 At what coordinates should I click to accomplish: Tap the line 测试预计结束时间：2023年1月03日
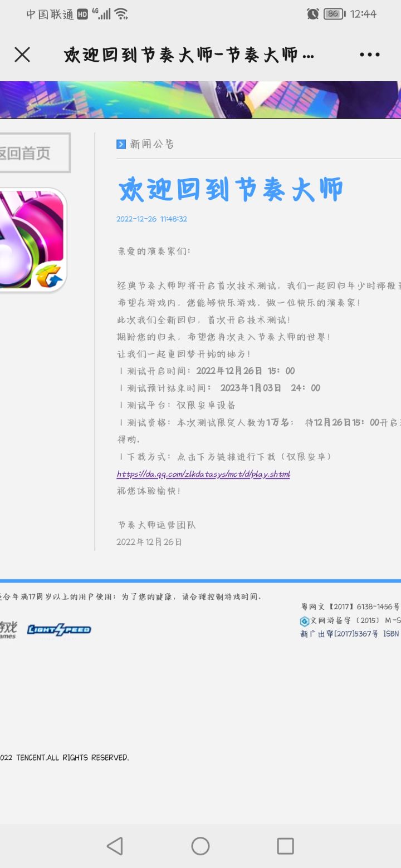pos(219,388)
